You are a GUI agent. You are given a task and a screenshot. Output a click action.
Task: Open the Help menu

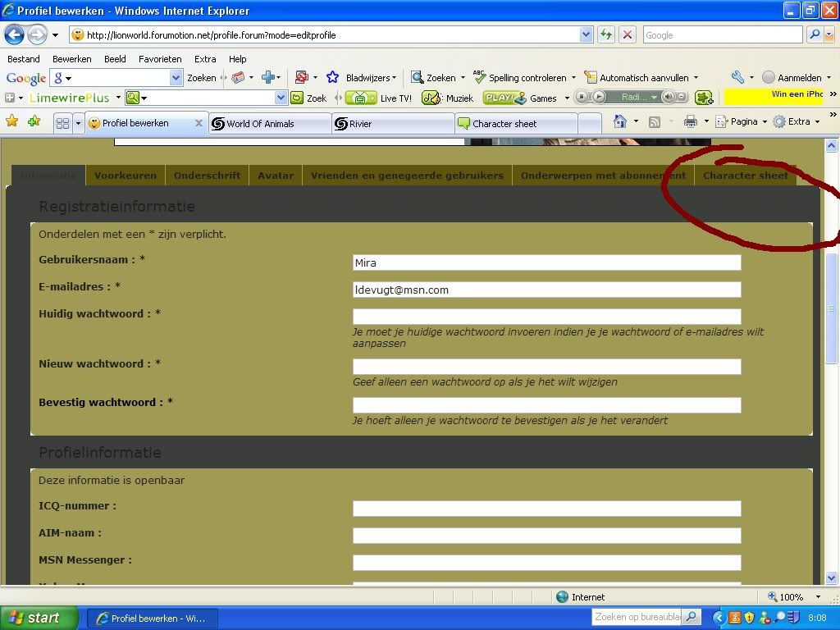coord(237,59)
